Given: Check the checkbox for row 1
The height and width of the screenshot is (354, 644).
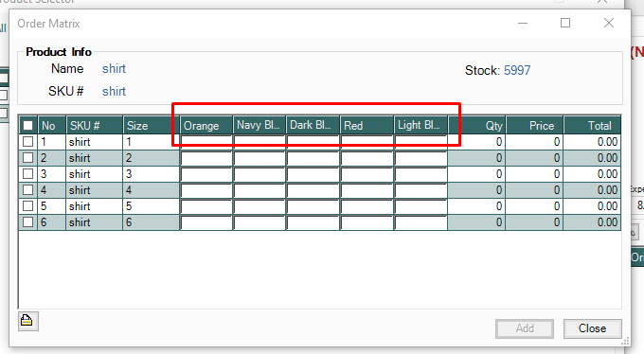Looking at the screenshot, I should pyautogui.click(x=27, y=142).
